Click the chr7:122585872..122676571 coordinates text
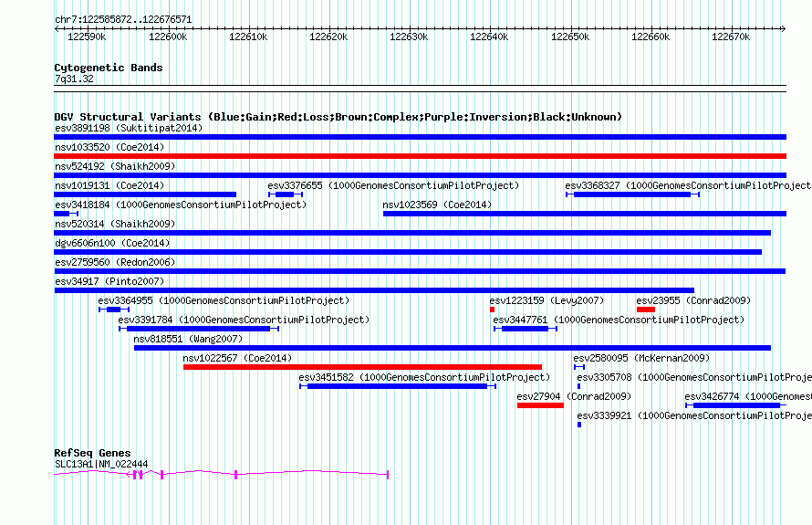Viewport: 812px width, 525px height. (123, 19)
